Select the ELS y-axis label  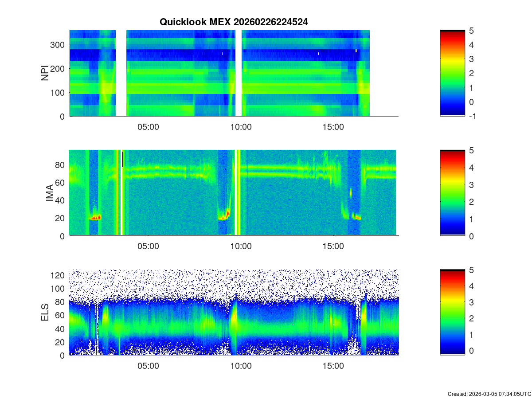[x=45, y=313]
